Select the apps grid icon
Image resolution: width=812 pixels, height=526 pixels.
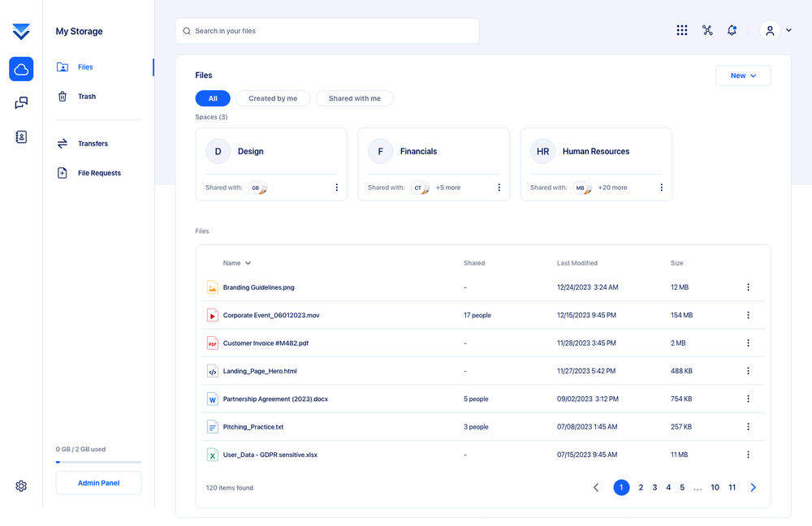pos(682,30)
